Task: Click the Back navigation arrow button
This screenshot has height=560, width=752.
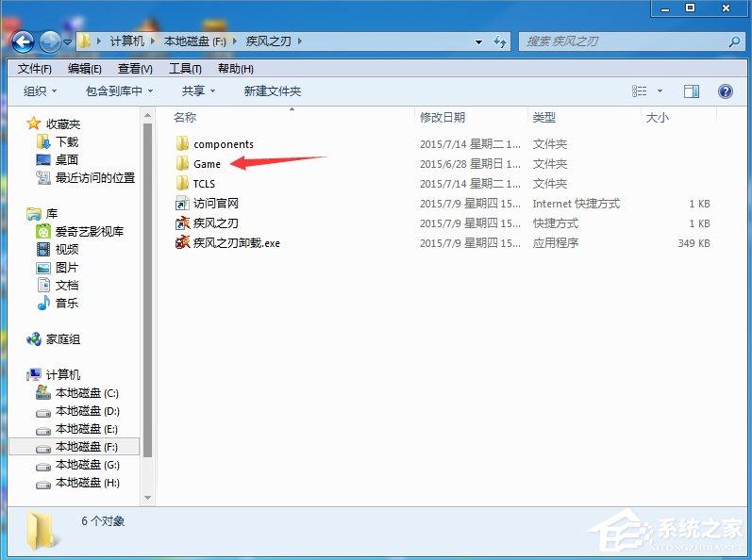Action: [x=23, y=42]
